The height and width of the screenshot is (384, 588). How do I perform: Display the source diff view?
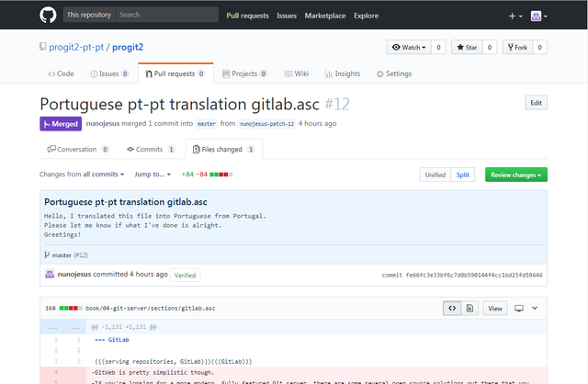pos(452,309)
